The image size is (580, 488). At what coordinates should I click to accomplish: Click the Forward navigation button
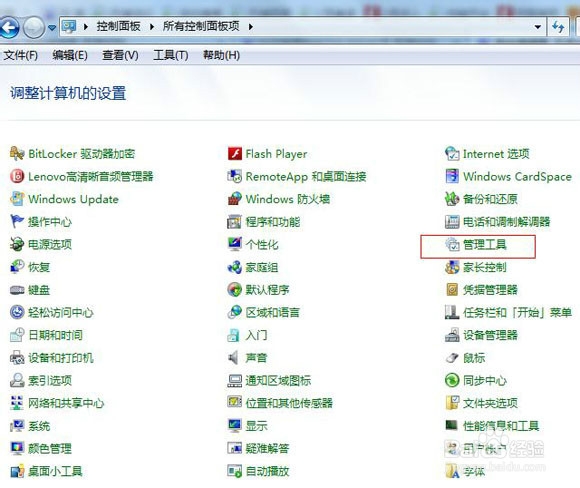pyautogui.click(x=34, y=27)
